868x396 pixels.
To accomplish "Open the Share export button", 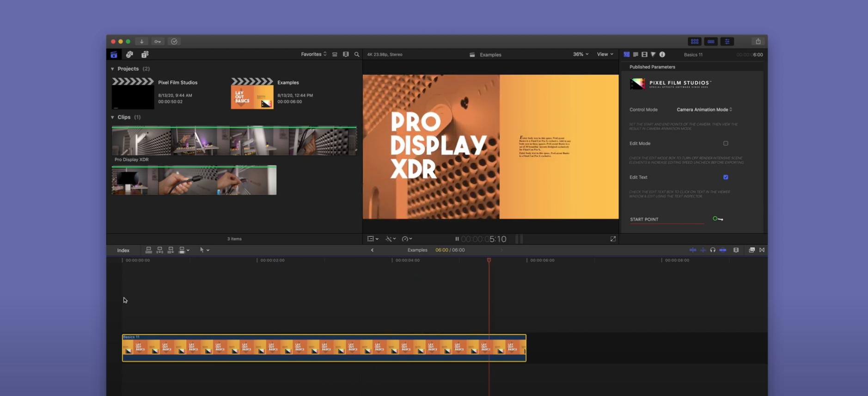I will coord(758,42).
